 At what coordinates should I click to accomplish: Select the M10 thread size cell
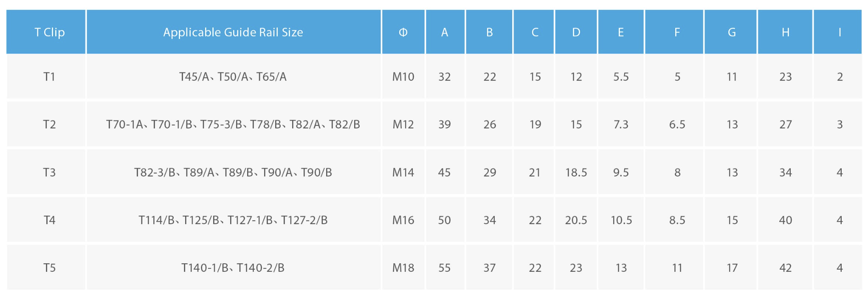coord(403,77)
